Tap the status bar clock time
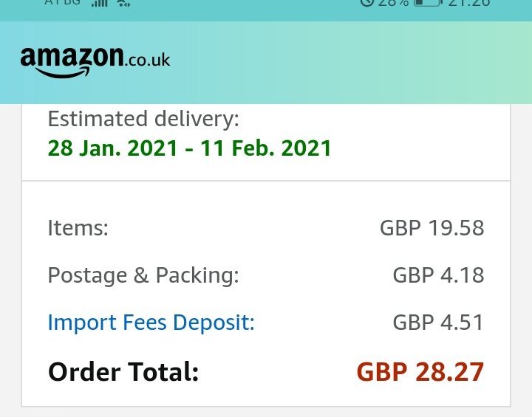 click(469, 3)
